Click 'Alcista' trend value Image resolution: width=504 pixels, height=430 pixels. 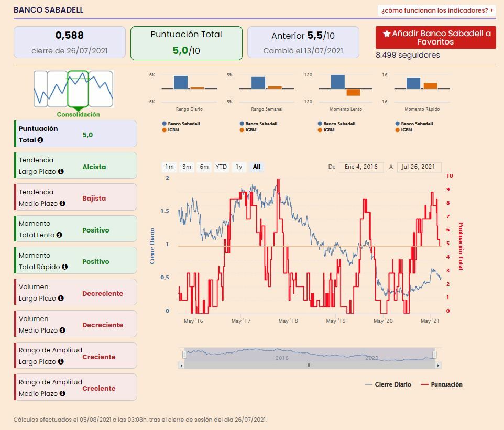click(x=94, y=167)
